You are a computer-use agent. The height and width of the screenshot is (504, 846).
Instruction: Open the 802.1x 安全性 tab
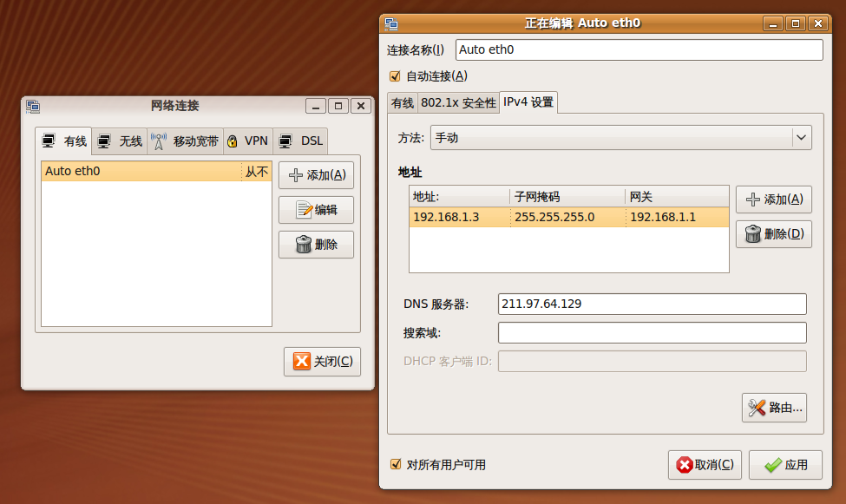click(458, 102)
